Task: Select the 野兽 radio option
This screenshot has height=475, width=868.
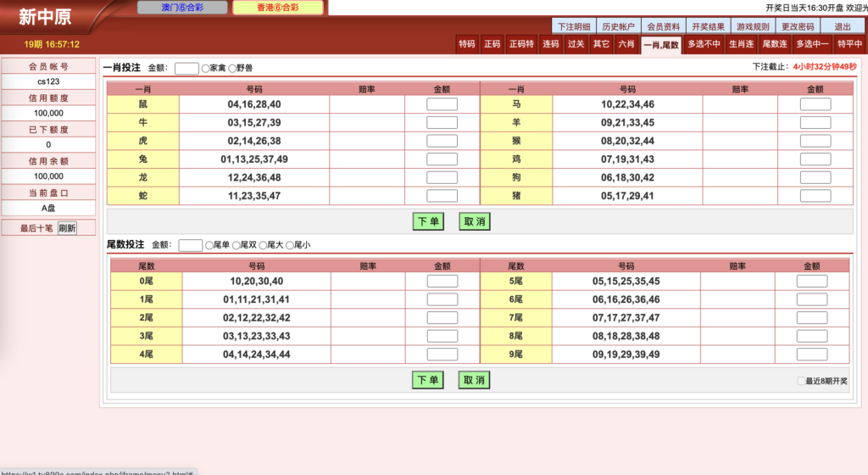Action: point(232,69)
